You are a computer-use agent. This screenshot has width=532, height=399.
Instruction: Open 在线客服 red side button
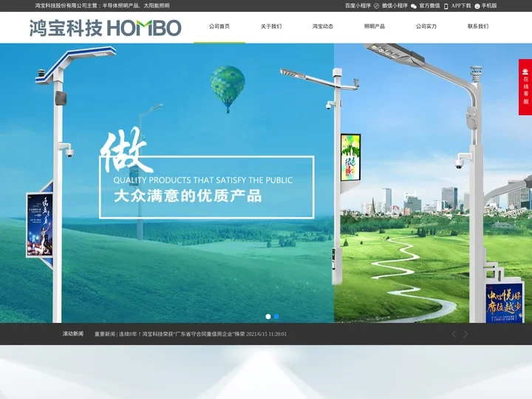click(525, 87)
